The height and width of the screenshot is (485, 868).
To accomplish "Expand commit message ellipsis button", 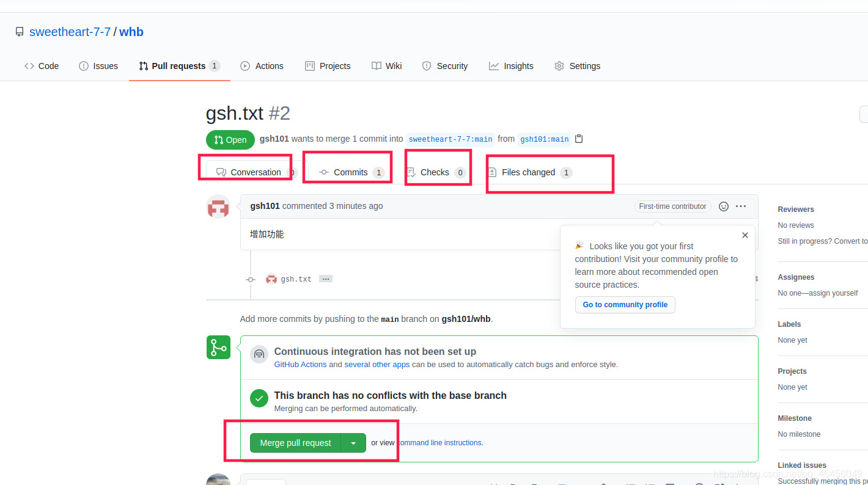I will [x=326, y=279].
